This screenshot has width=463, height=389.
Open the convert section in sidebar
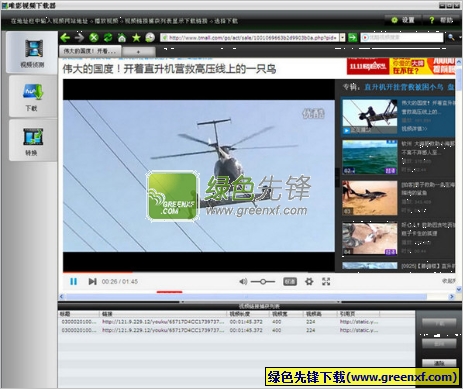click(x=32, y=141)
